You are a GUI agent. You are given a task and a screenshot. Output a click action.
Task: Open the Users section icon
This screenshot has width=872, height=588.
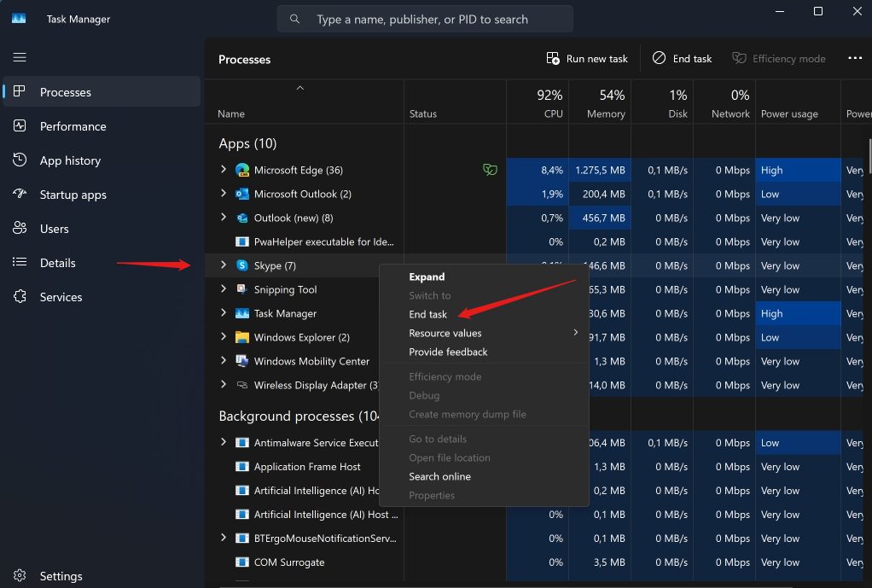tap(20, 229)
